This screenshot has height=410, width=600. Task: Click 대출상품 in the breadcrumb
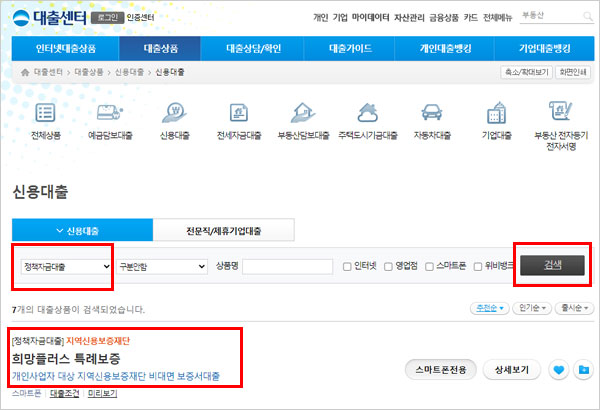89,72
